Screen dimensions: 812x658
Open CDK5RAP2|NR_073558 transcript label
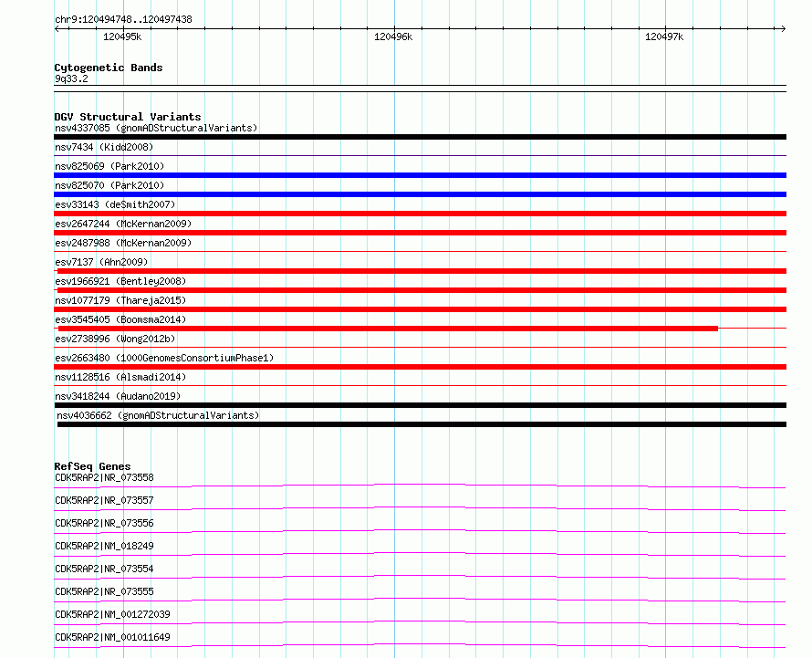pos(104,477)
